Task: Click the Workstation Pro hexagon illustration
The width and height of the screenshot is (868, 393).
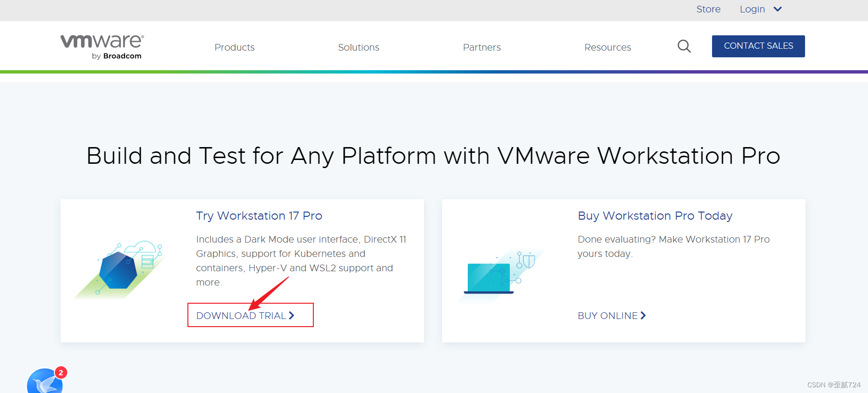Action: coord(120,269)
